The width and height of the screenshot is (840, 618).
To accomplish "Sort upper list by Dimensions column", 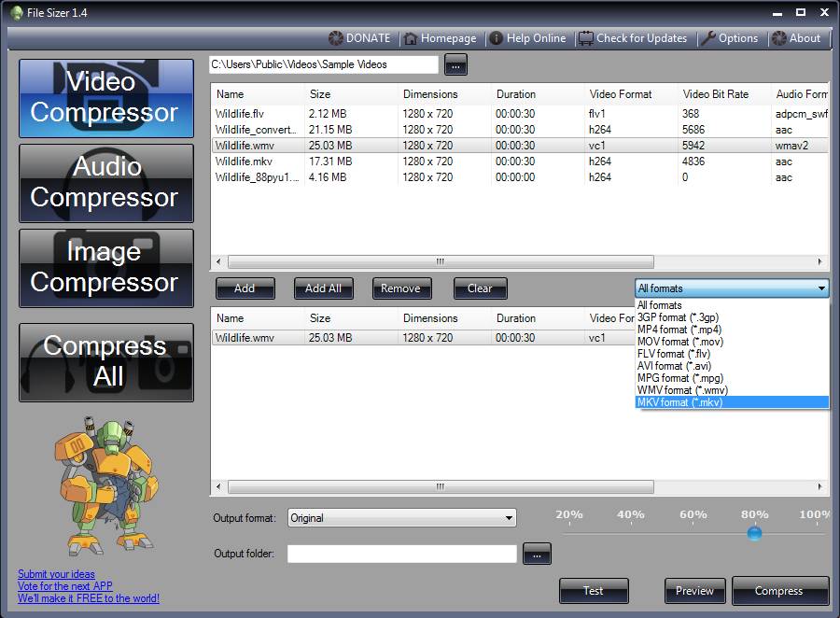I will [x=444, y=94].
